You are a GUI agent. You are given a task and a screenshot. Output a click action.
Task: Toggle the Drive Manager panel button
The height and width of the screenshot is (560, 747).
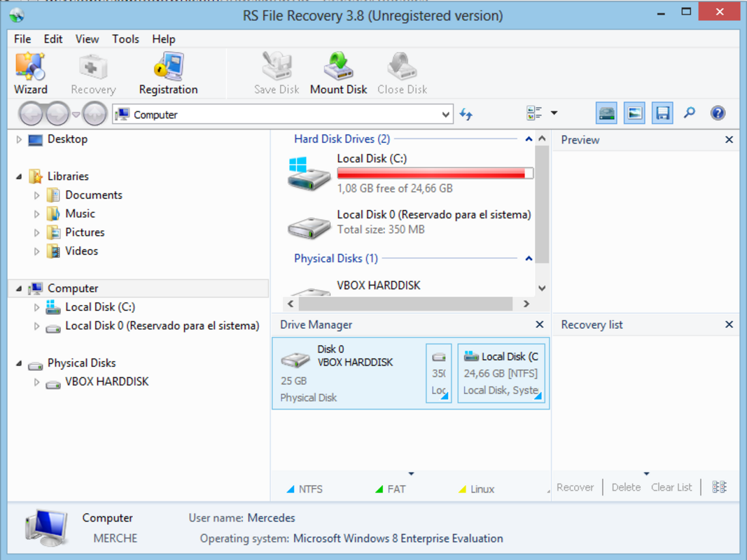click(606, 113)
